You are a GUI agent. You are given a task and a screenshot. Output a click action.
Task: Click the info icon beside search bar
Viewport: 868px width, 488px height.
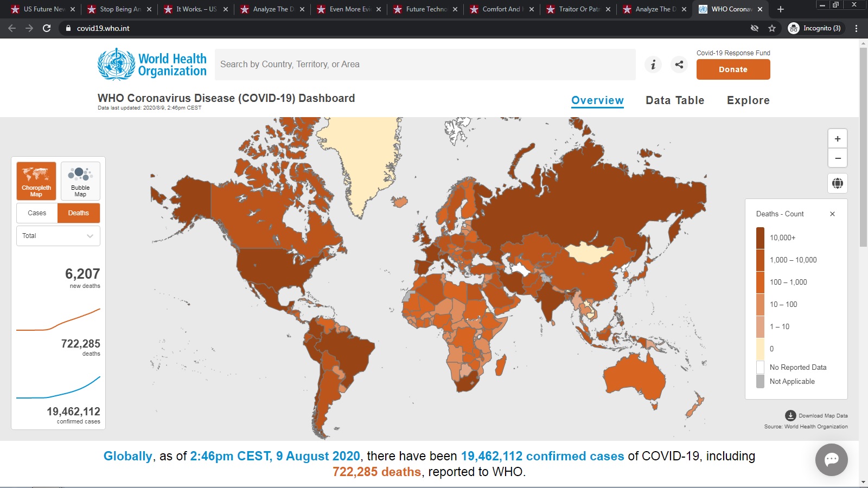(x=653, y=65)
